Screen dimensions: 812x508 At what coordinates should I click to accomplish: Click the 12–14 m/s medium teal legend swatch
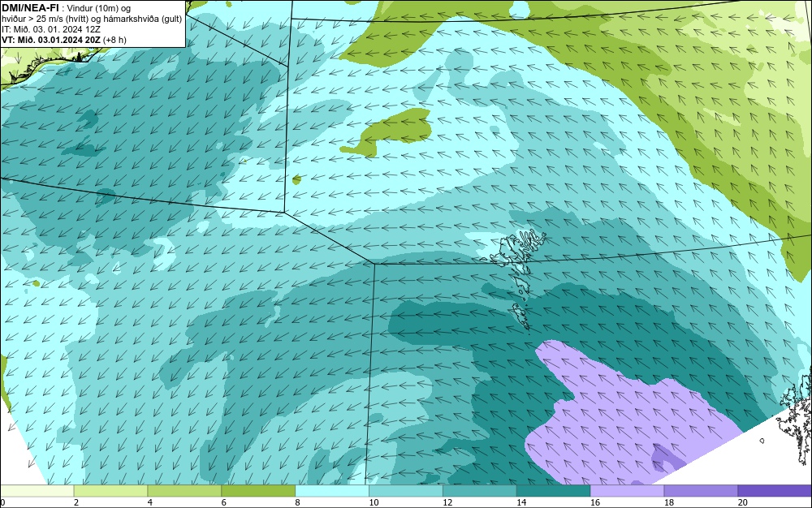click(x=480, y=490)
